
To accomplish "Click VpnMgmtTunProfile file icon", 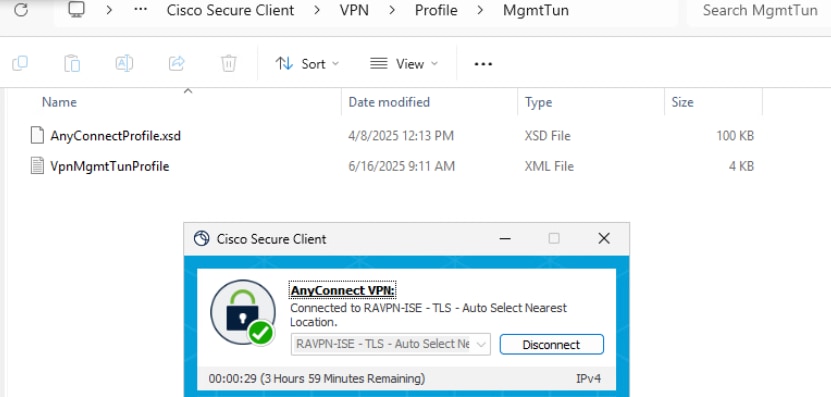I will 37,166.
